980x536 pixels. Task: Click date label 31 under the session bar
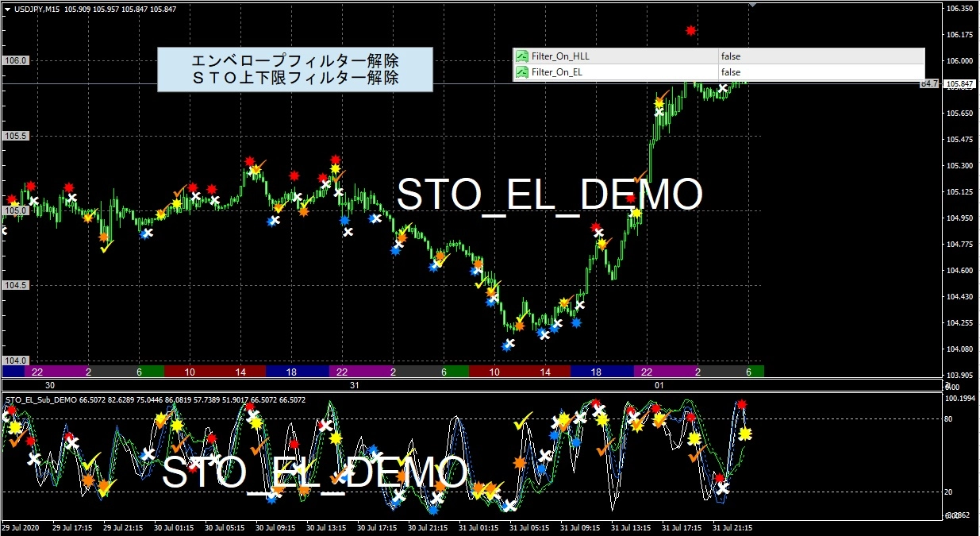click(x=353, y=385)
